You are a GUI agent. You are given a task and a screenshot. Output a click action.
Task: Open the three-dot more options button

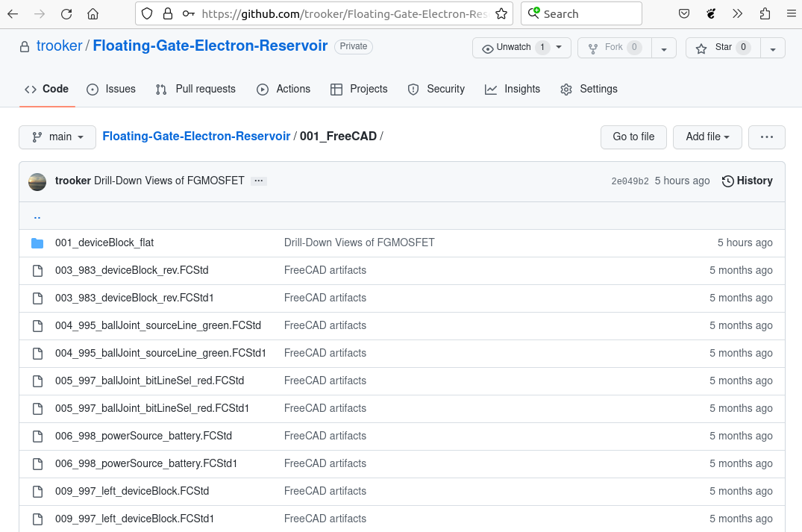click(x=767, y=137)
